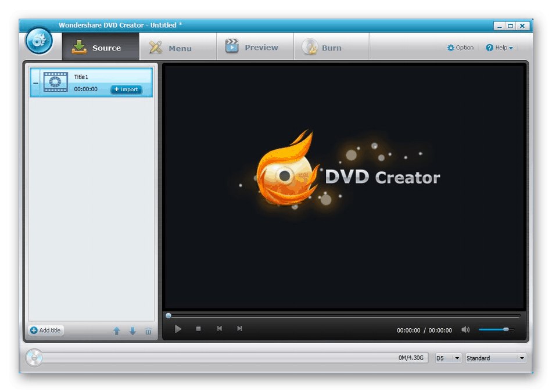Click the DVD Creator preview screen
Screen dimensions: 552x392
click(345, 186)
